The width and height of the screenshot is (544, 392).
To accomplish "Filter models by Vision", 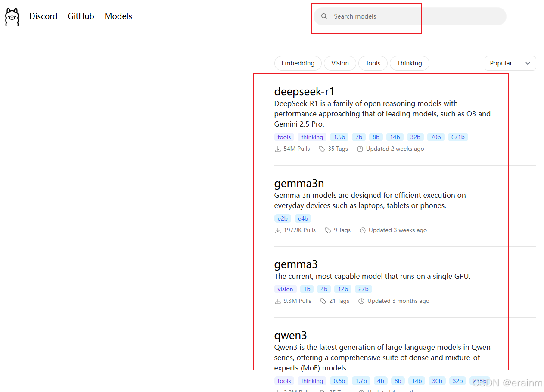I will pos(340,63).
